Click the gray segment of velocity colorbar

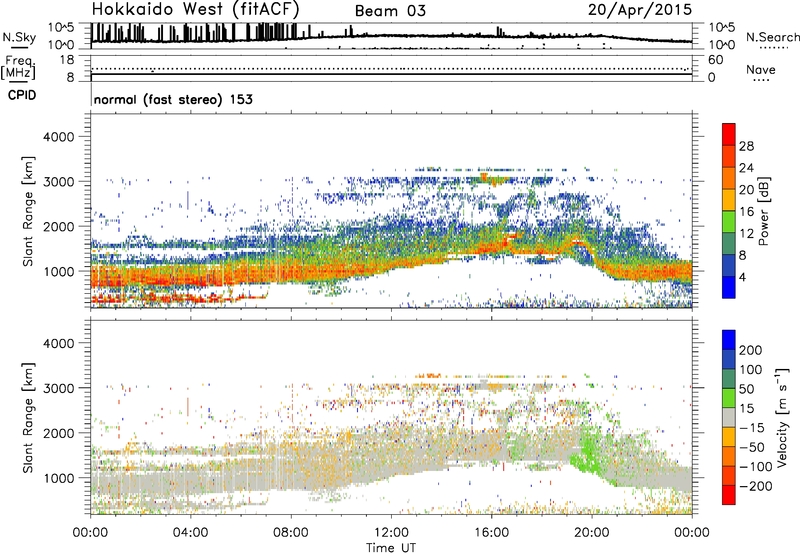pyautogui.click(x=729, y=417)
